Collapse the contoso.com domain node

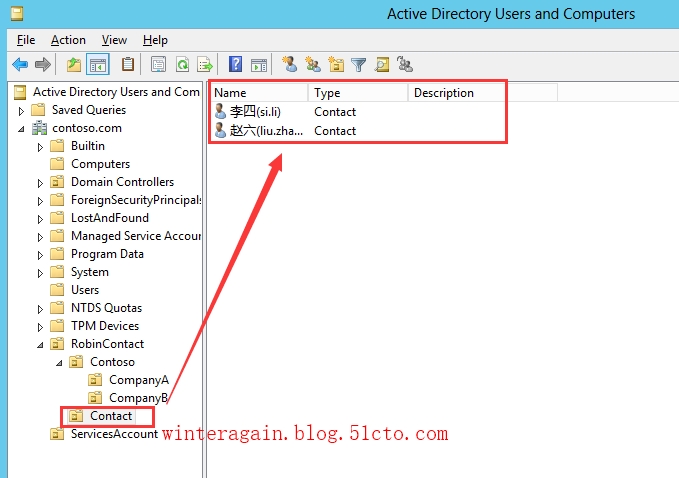(21, 129)
